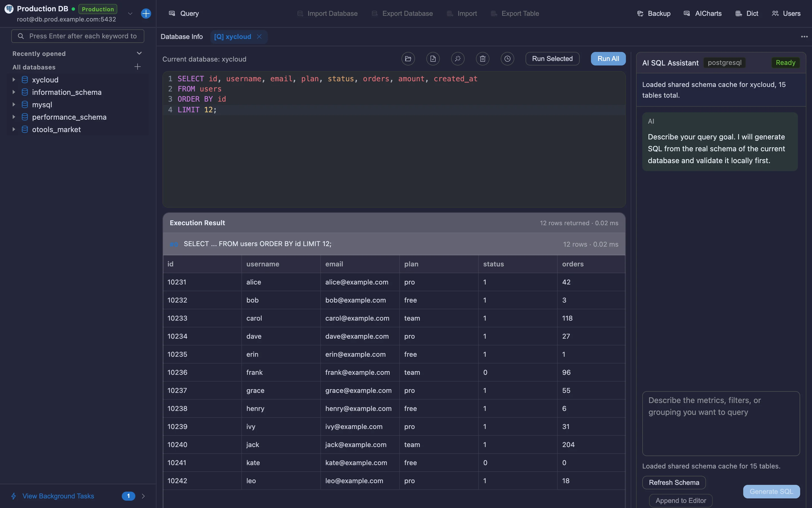This screenshot has width=812, height=508.
Task: Click into the SQL editor LIMIT 12 line
Action: pyautogui.click(x=394, y=110)
